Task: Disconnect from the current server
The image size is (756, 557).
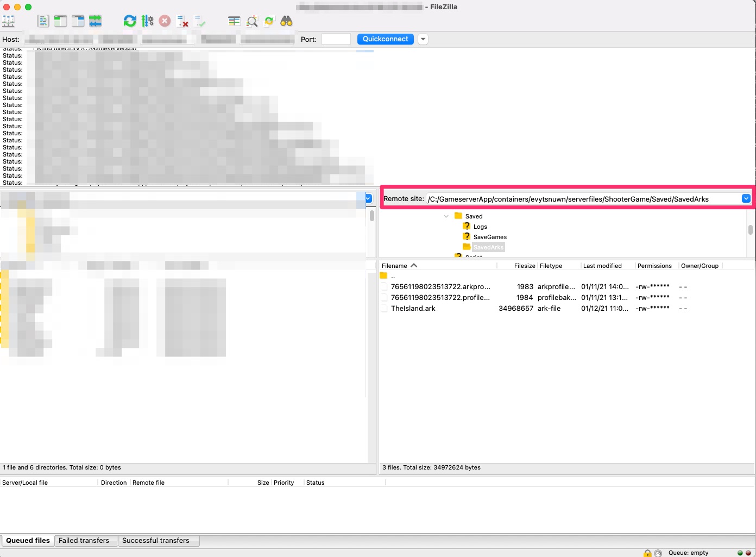Action: click(x=182, y=21)
